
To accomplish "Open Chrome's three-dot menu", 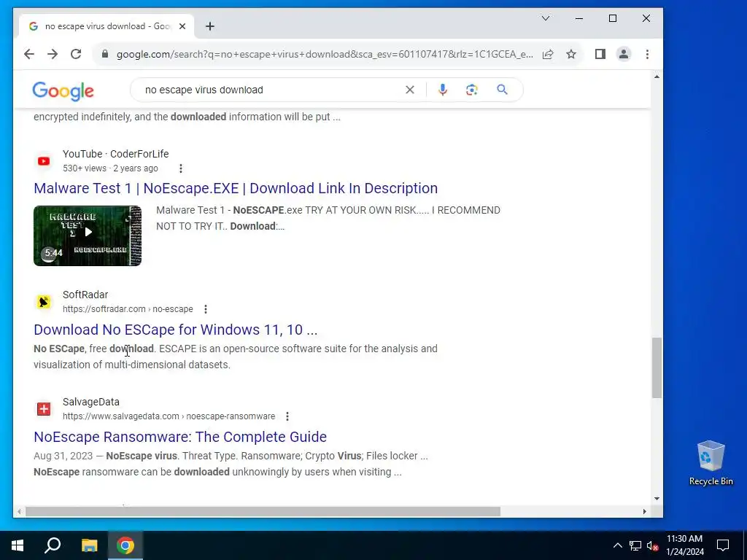I will pos(647,54).
